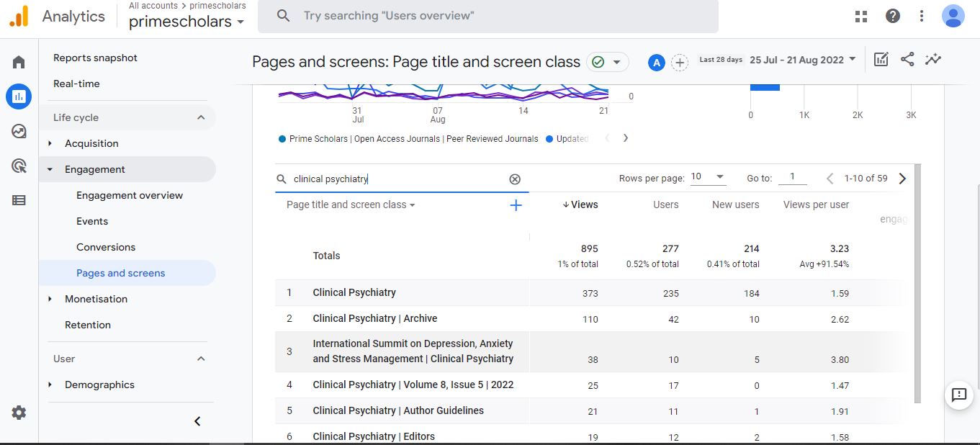Expand the Acquisition menu group

point(50,143)
